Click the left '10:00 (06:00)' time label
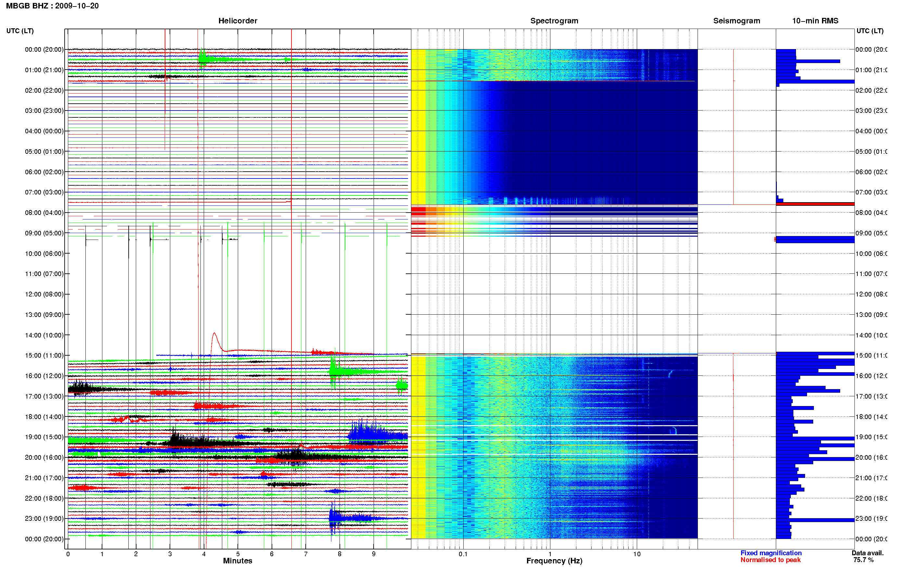Viewport: 924px width, 578px height. [44, 254]
